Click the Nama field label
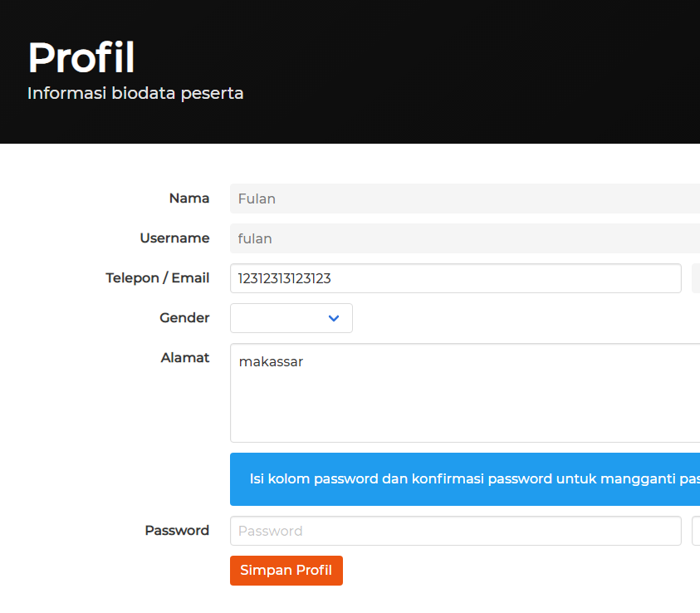 tap(189, 199)
